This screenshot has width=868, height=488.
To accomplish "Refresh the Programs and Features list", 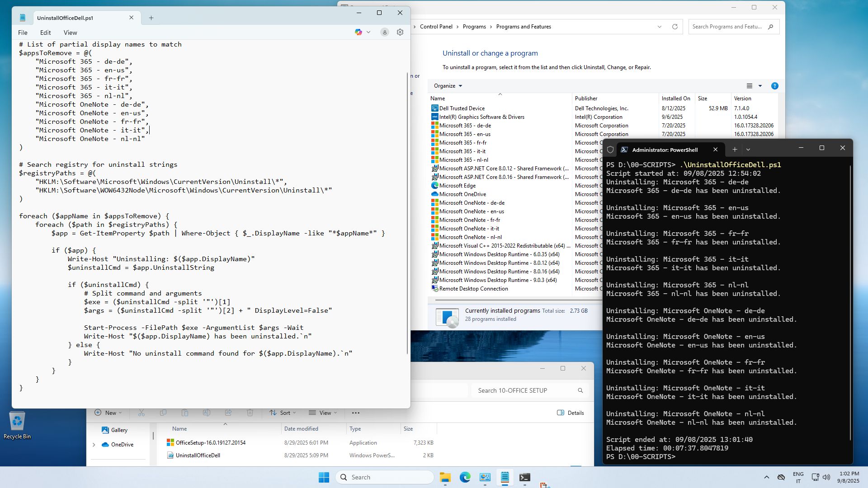I will pyautogui.click(x=675, y=27).
